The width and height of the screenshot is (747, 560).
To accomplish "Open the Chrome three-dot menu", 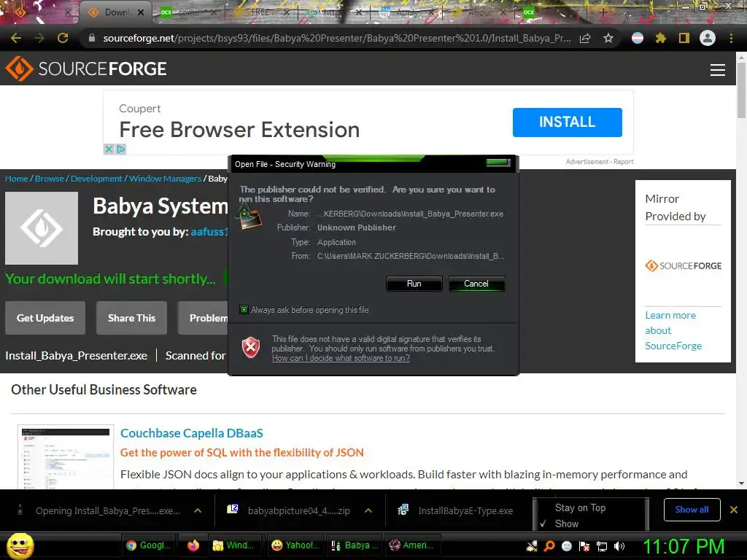I will click(731, 38).
